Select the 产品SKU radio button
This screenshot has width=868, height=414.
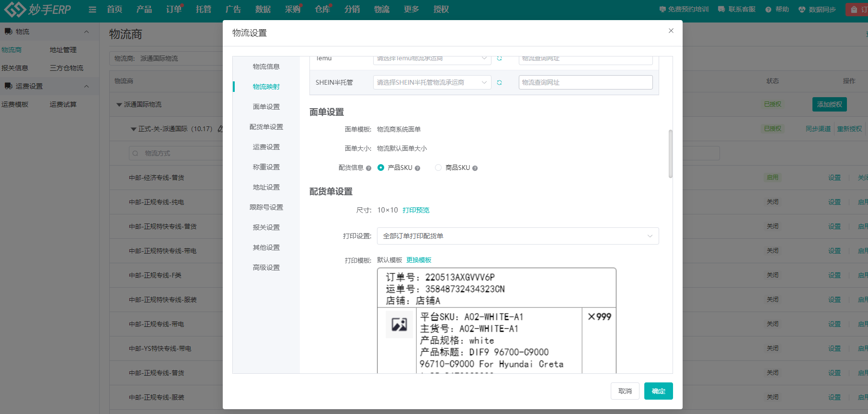click(x=381, y=168)
